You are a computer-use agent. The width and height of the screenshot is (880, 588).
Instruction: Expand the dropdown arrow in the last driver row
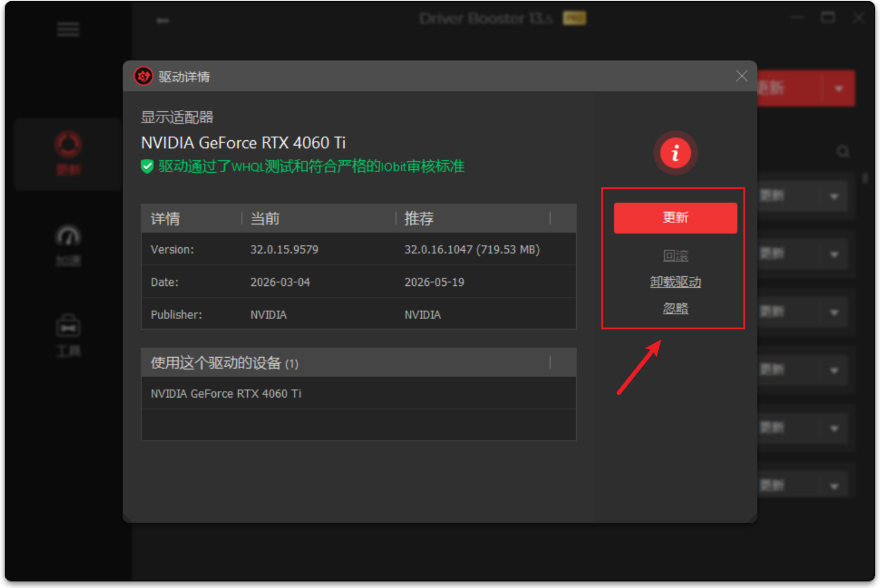click(834, 486)
